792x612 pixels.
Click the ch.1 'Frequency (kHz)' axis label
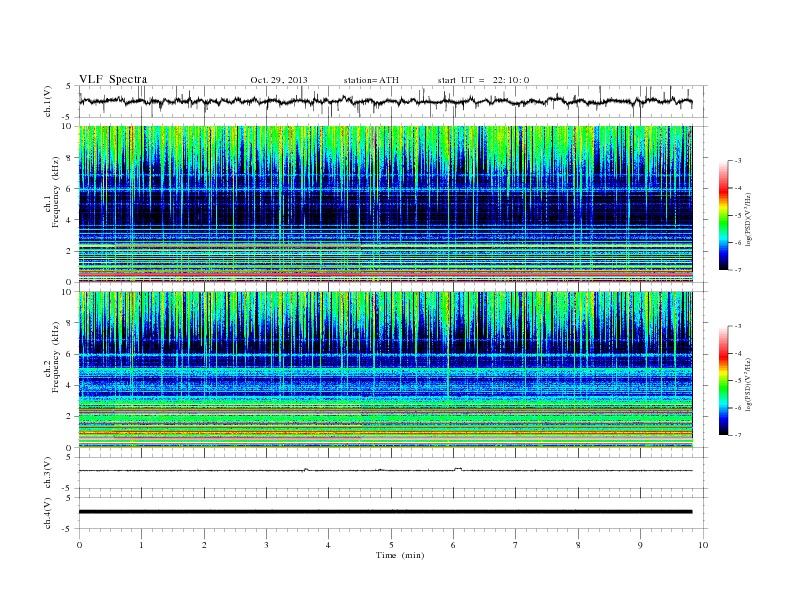click(56, 192)
